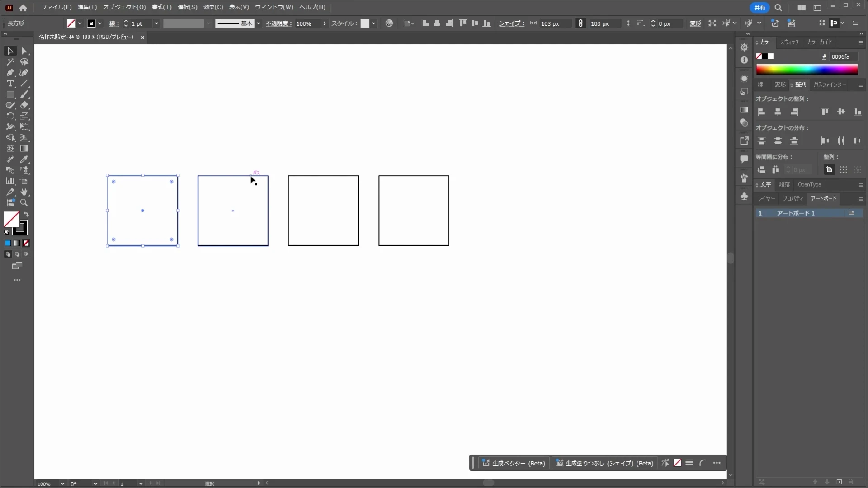
Task: Open the オブジェクト(O) menu
Action: tap(124, 7)
